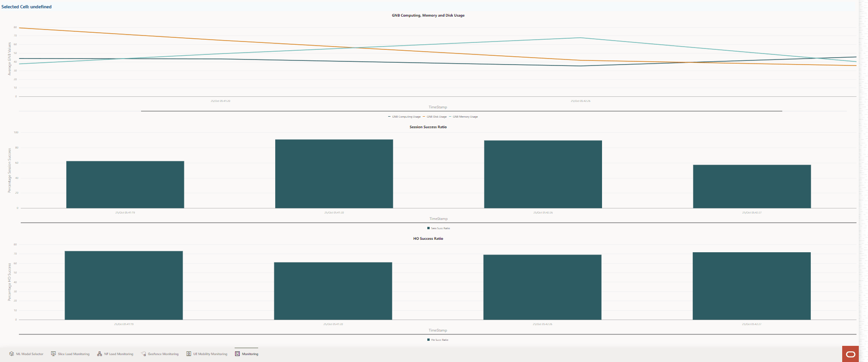The height and width of the screenshot is (362, 868).
Task: Click TimeStamp label under HO Success chart
Action: (438, 330)
